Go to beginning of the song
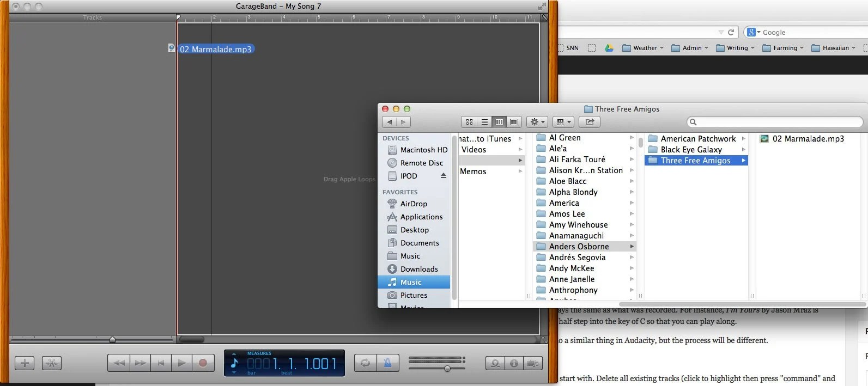 161,363
